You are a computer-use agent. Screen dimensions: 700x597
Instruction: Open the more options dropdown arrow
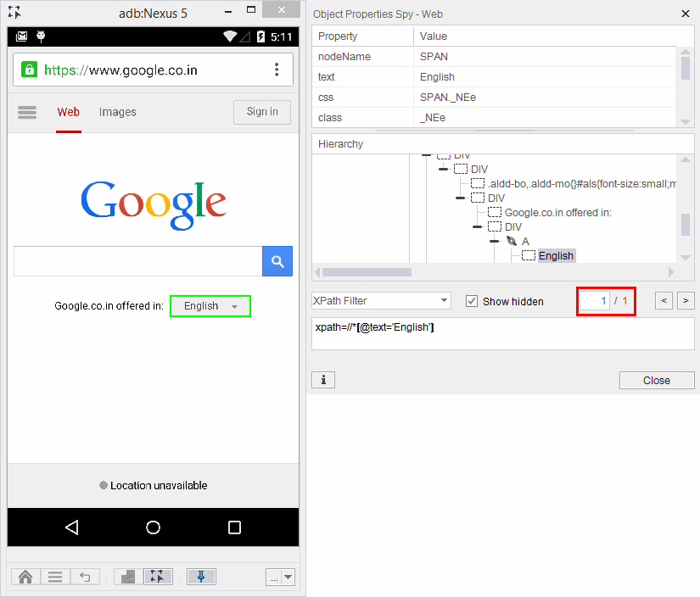[x=288, y=577]
